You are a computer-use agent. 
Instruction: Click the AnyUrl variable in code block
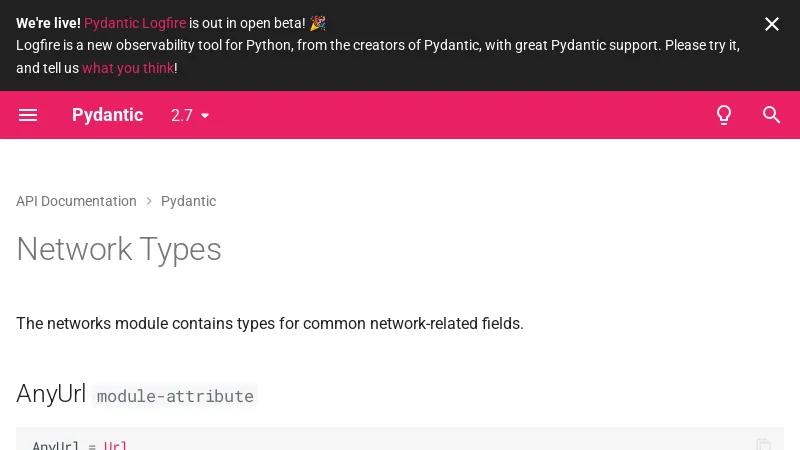[56, 445]
